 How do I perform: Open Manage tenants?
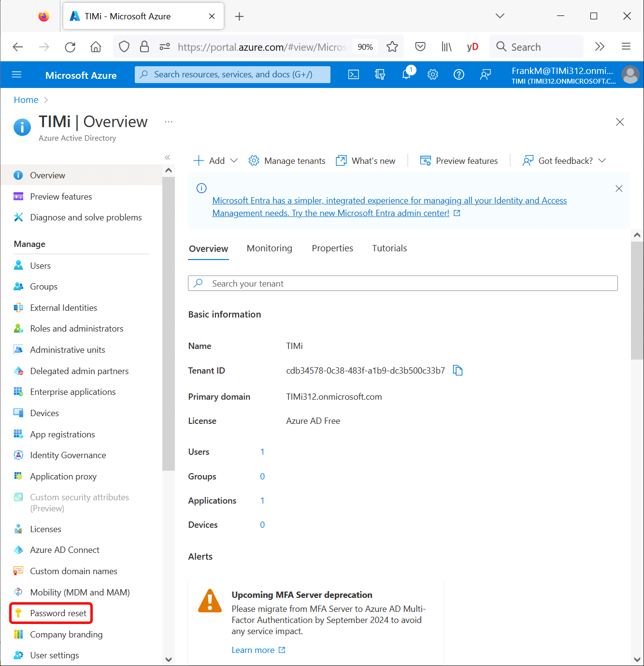pyautogui.click(x=287, y=161)
